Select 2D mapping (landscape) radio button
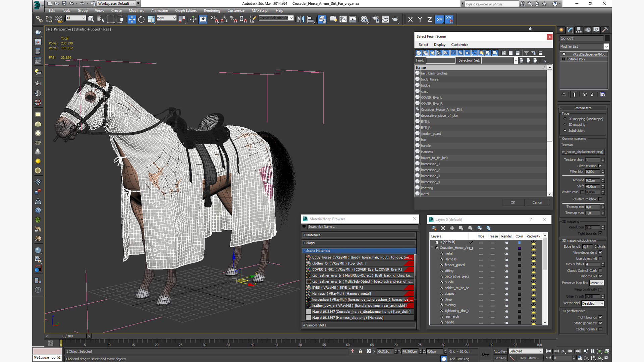Image resolution: width=644 pixels, height=362 pixels. [x=565, y=119]
